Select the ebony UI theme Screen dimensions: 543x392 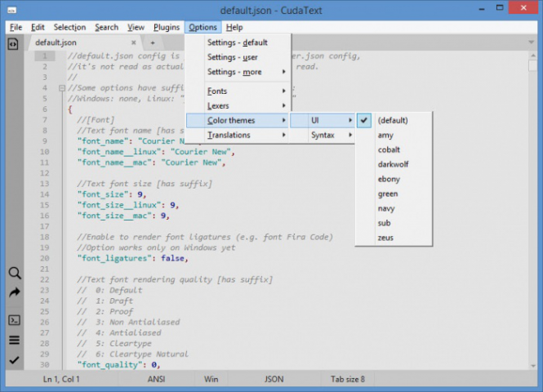click(394, 179)
